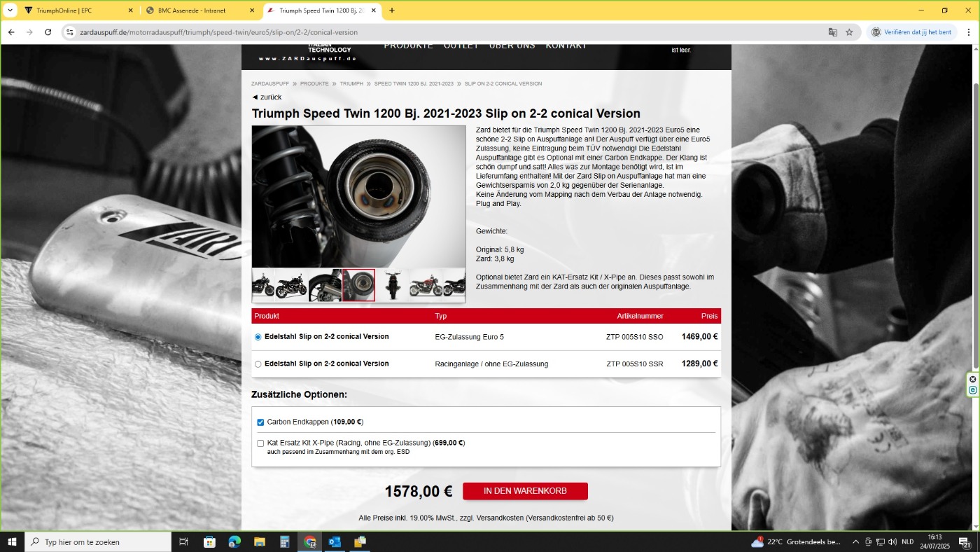Close the TriumphOnline EPC tab
The image size is (980, 552).
(x=130, y=11)
